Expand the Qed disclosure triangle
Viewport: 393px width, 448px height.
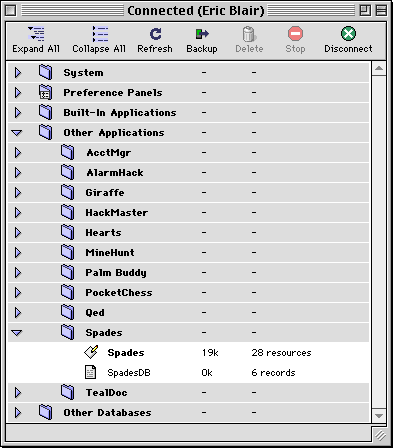18,312
